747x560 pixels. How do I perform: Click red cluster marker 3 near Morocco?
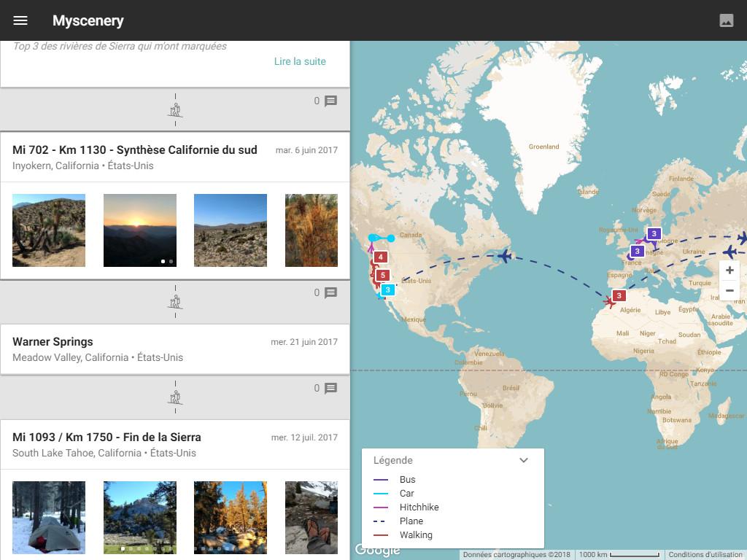pyautogui.click(x=619, y=295)
